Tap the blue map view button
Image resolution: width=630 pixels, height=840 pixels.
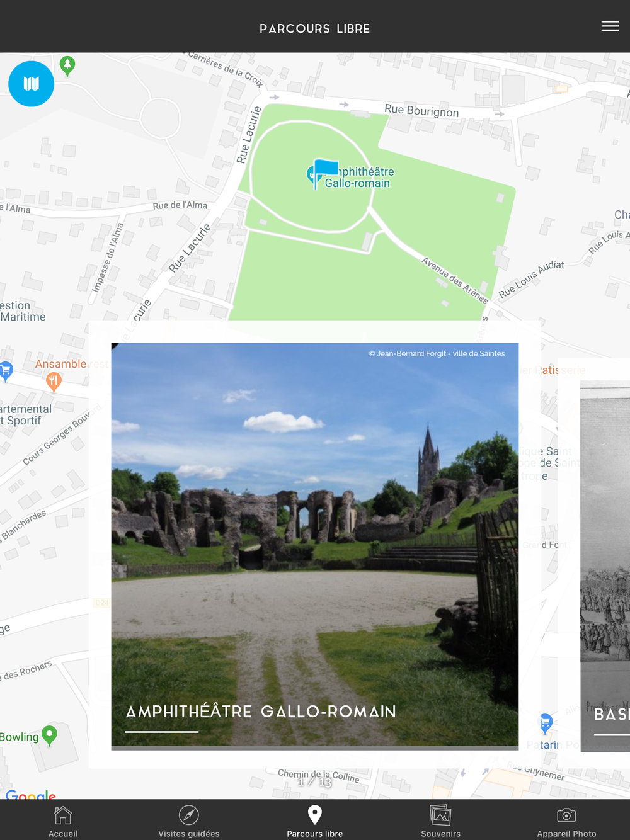tap(31, 84)
